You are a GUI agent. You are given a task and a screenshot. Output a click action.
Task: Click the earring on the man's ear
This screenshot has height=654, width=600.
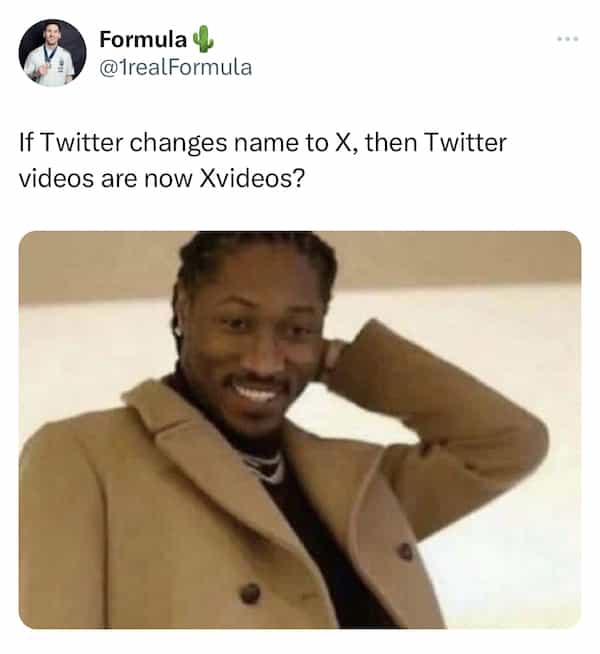pos(178,332)
